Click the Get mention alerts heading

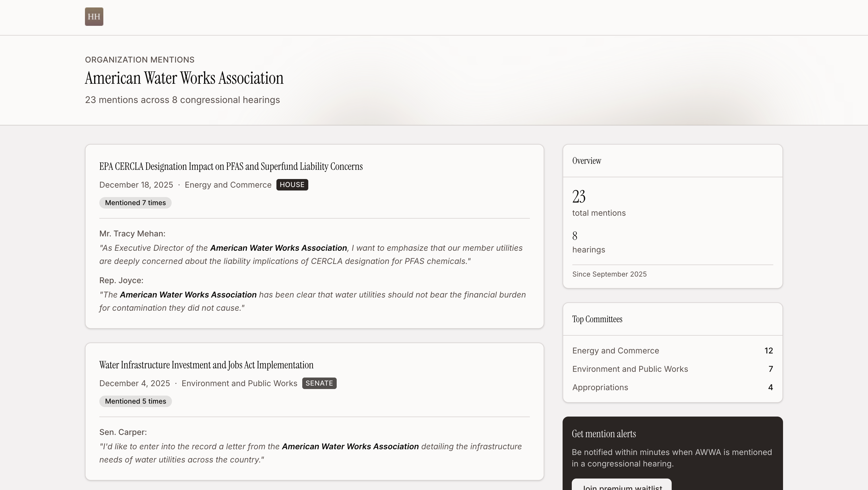603,434
